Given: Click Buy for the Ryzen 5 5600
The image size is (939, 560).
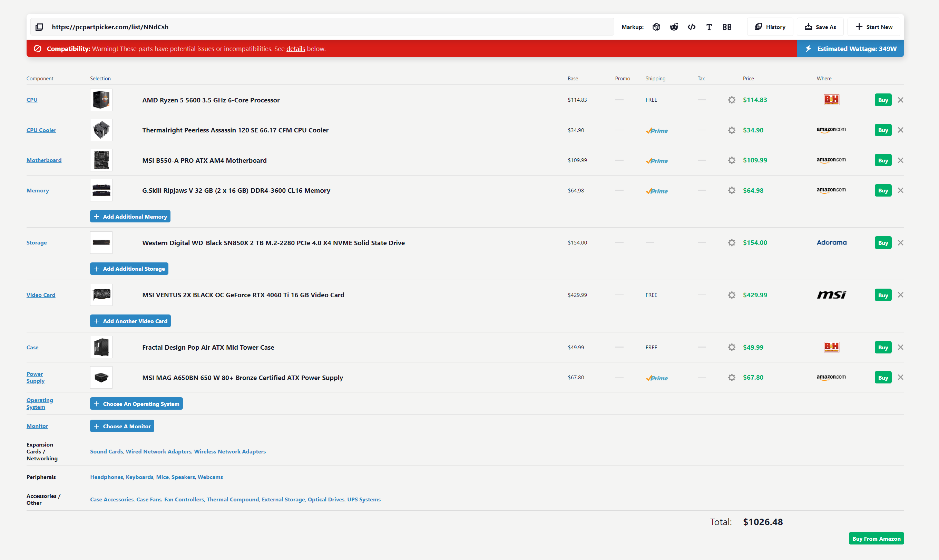Looking at the screenshot, I should point(883,100).
